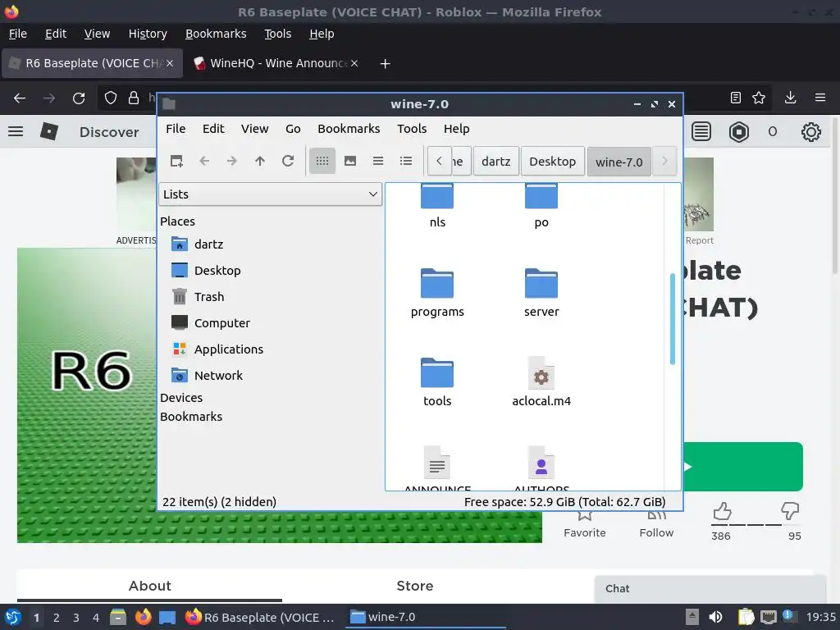This screenshot has width=840, height=630.
Task: Open the About tab on Roblox
Action: pyautogui.click(x=149, y=586)
